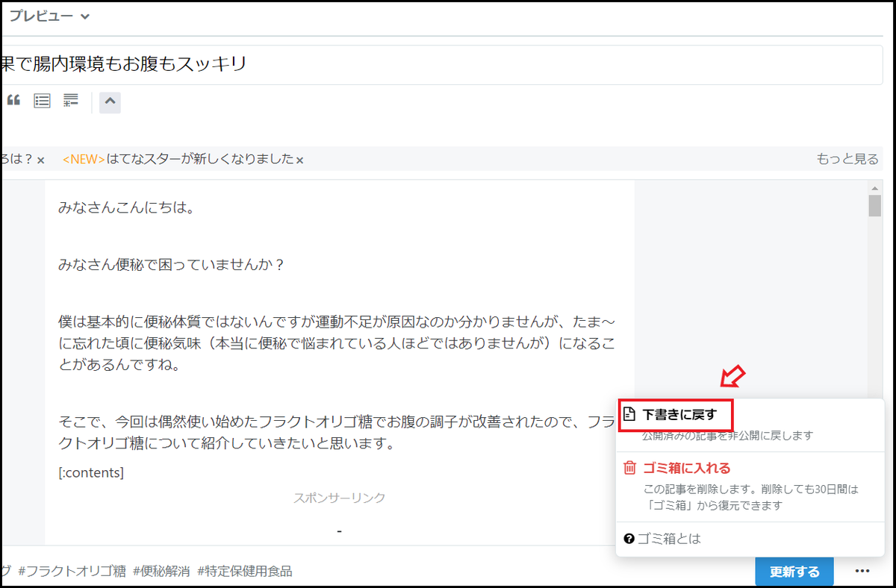Insert a bulleted list using the list icon
The width and height of the screenshot is (896, 588).
click(x=41, y=100)
